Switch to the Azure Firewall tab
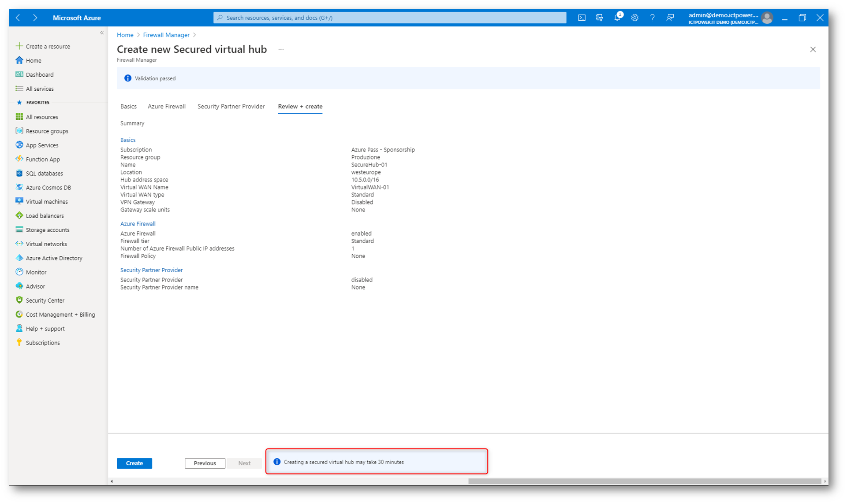 [166, 106]
